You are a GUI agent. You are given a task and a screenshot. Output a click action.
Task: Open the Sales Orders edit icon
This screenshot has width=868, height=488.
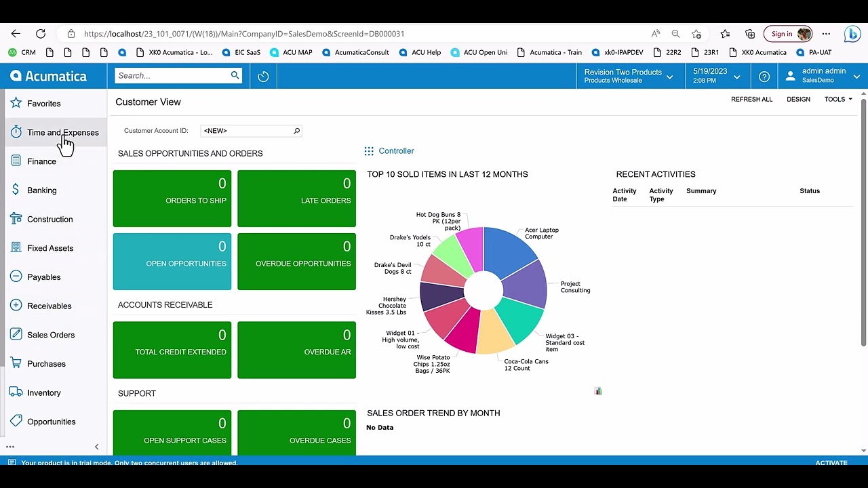[16, 335]
